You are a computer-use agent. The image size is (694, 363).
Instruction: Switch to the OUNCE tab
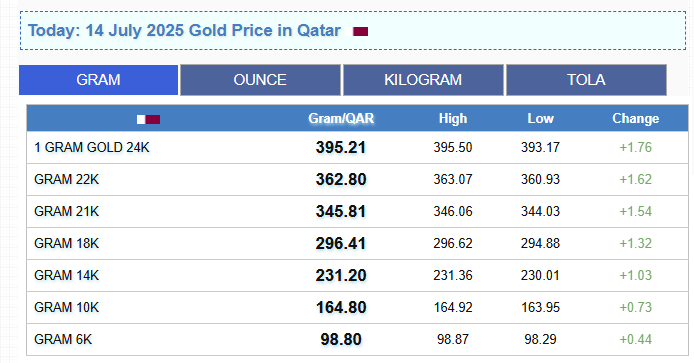coord(260,80)
